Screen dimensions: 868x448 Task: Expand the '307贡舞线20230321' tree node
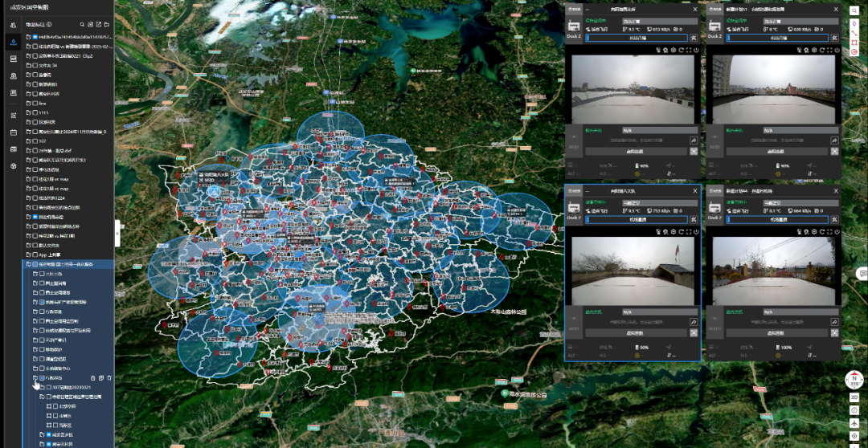tap(41, 387)
